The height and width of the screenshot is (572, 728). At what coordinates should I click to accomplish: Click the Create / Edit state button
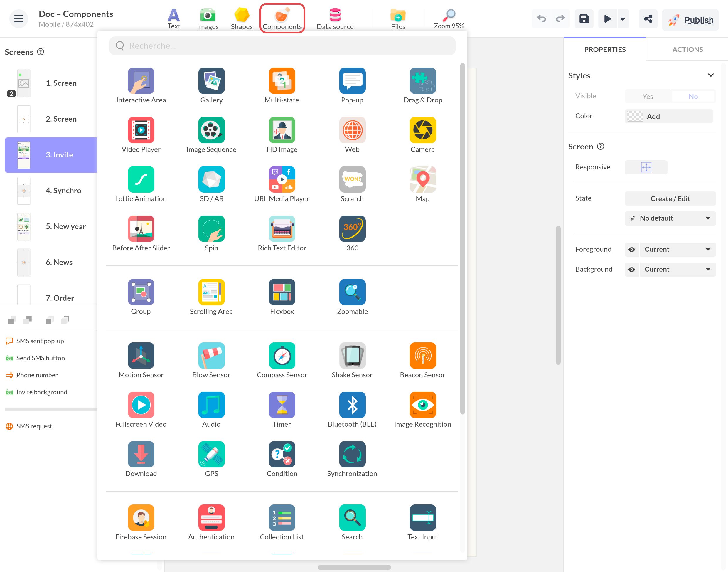pyautogui.click(x=670, y=198)
